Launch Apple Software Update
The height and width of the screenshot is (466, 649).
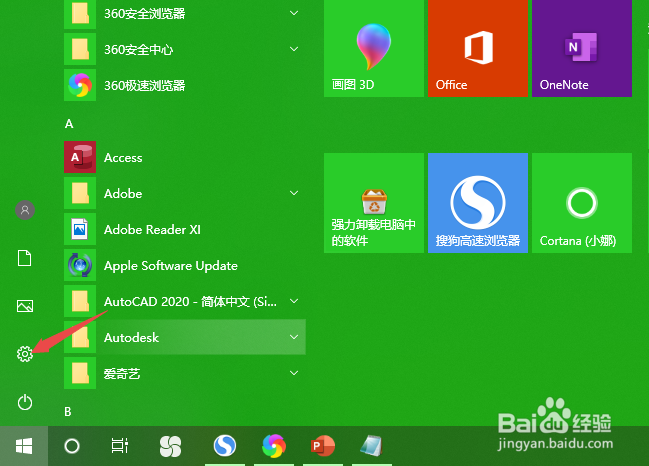[x=185, y=265]
